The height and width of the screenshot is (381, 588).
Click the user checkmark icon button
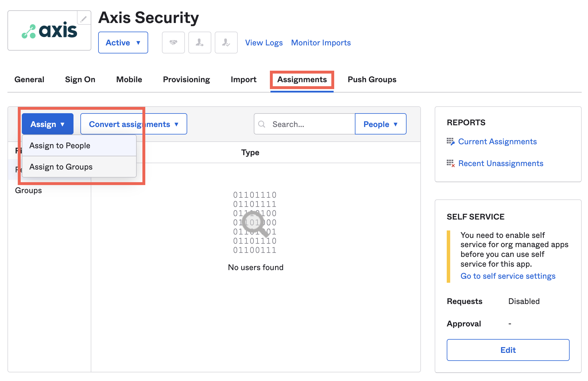click(226, 43)
